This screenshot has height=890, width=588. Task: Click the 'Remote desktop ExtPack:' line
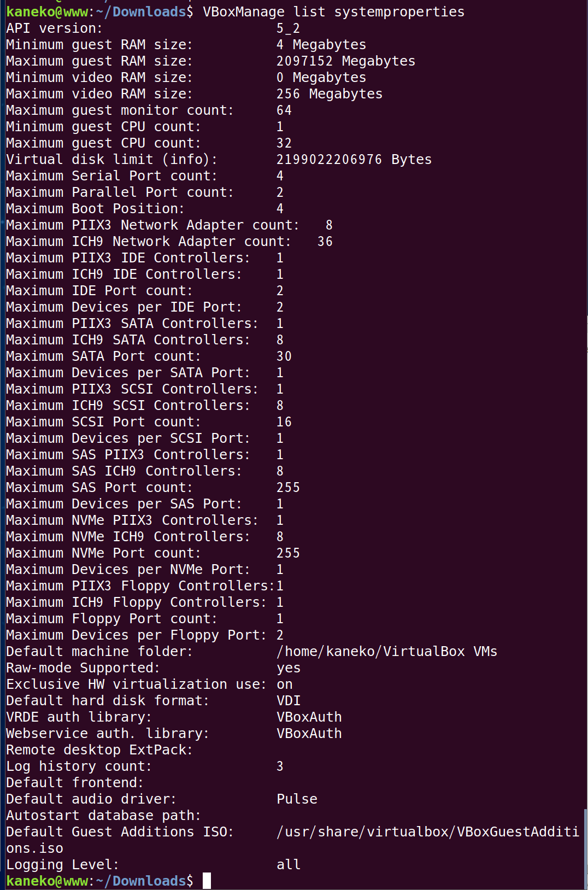coord(99,750)
